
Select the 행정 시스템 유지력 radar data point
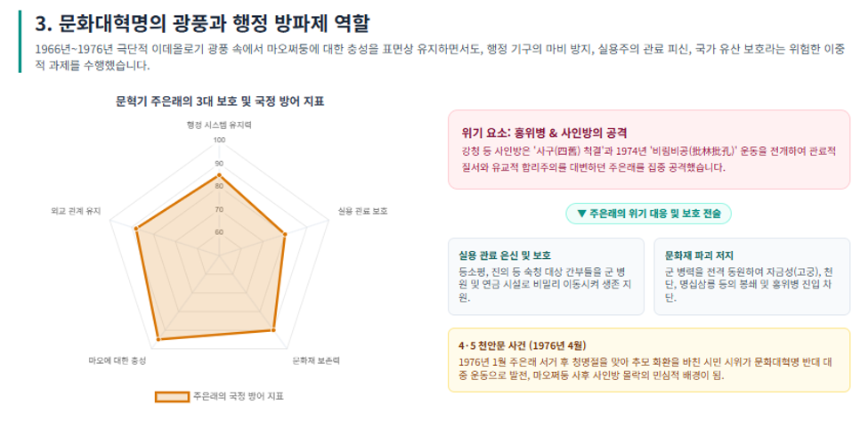(219, 175)
